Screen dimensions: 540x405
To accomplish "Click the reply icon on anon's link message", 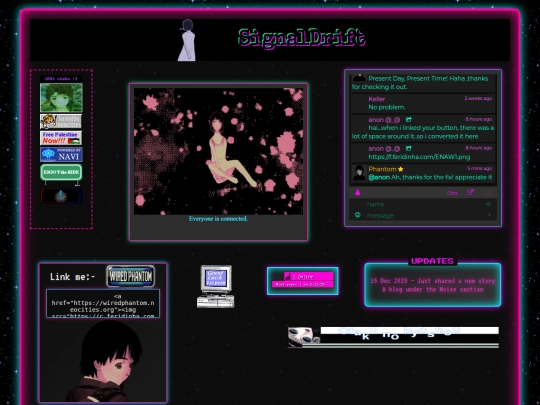I will [408, 148].
